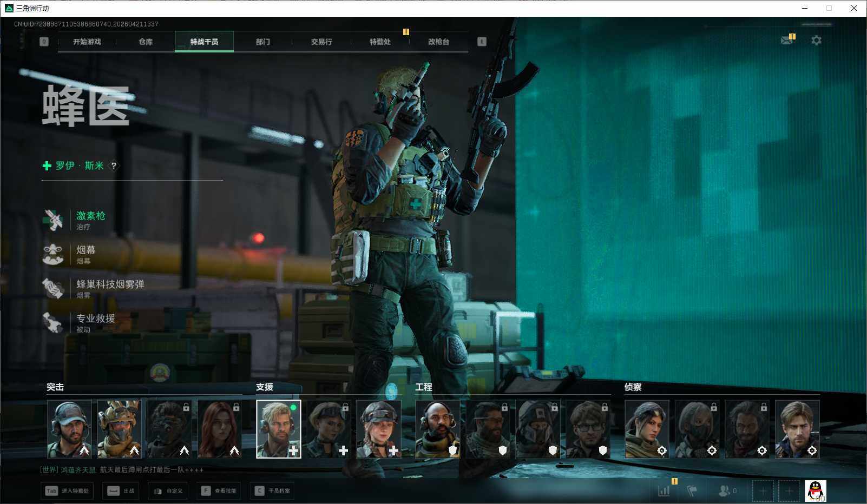Open the settings gear icon
This screenshot has width=867, height=504.
pyautogui.click(x=816, y=41)
